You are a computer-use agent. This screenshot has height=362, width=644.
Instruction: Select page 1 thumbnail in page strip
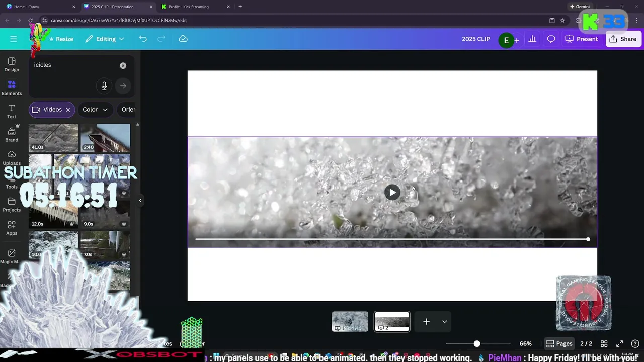click(x=350, y=321)
